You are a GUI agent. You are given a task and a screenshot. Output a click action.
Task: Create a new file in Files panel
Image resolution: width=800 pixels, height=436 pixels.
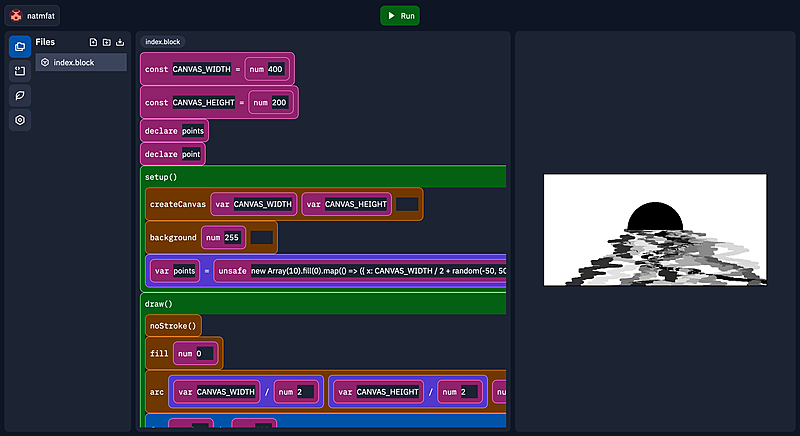pos(93,42)
